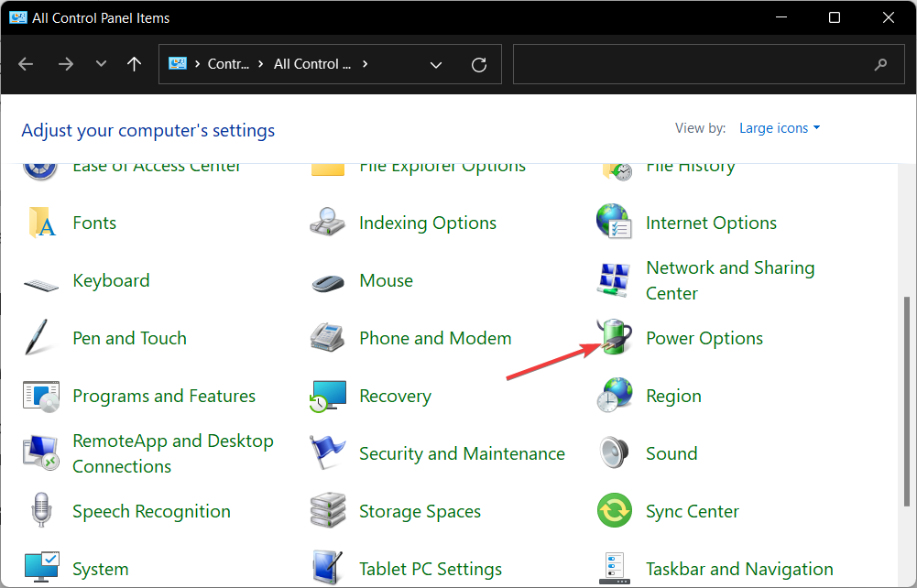Click the vertical scrollbar thumb
Viewport: 917px width, 588px height.
(x=907, y=401)
